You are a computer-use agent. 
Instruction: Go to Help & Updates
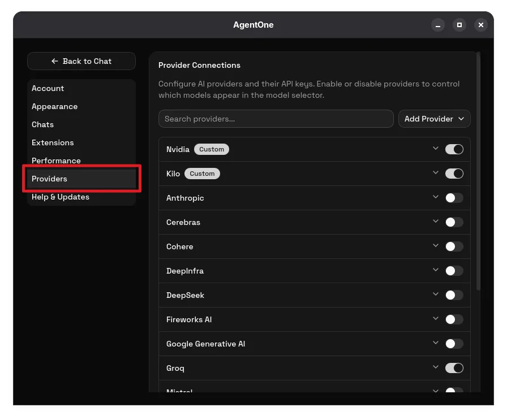tap(60, 197)
